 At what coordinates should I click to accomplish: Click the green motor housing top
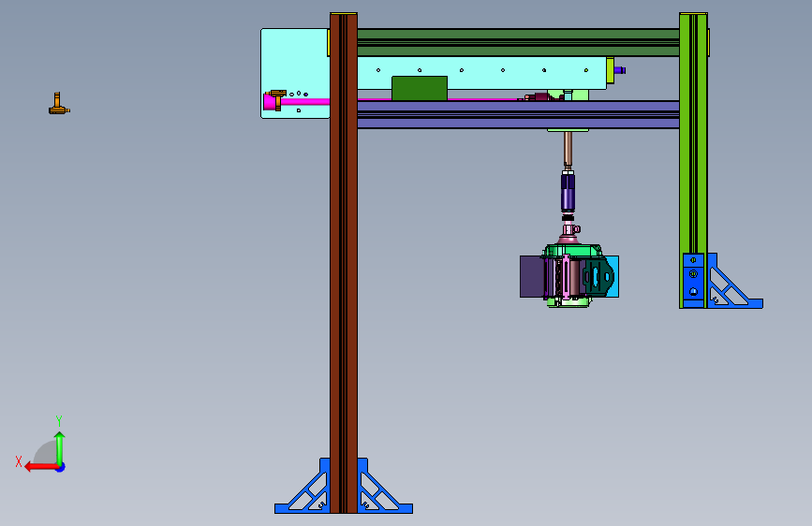point(572,251)
